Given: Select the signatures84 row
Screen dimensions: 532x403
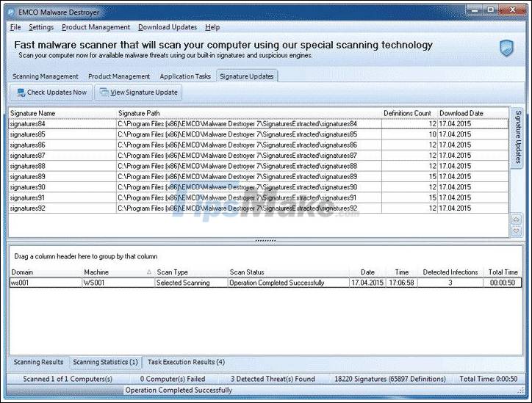Looking at the screenshot, I should point(259,124).
